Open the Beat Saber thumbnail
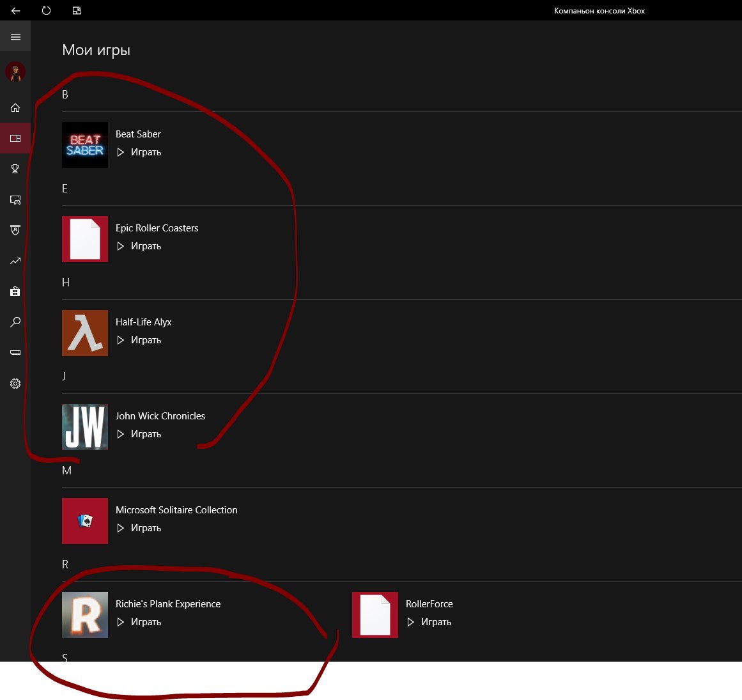Image resolution: width=742 pixels, height=700 pixels. tap(85, 145)
